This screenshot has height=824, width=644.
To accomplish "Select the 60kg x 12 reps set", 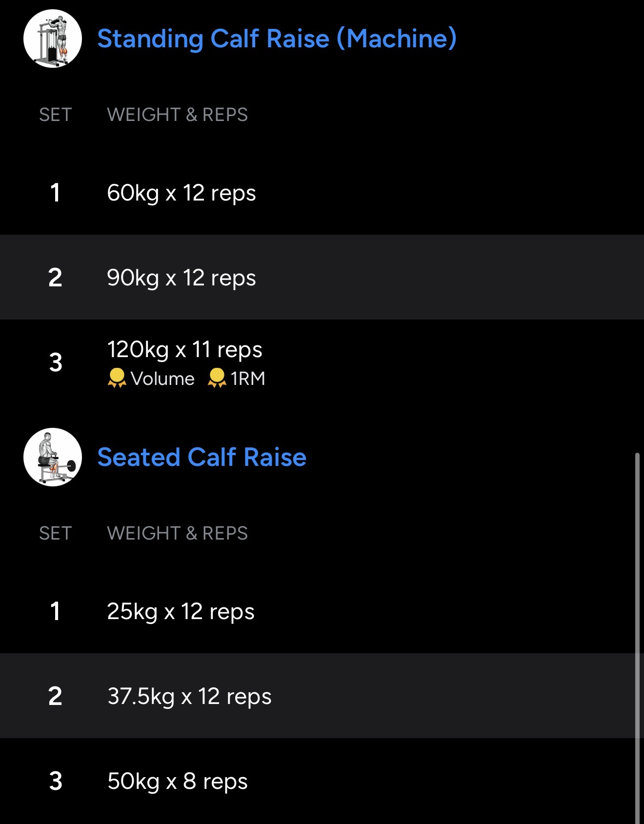I will click(x=181, y=193).
